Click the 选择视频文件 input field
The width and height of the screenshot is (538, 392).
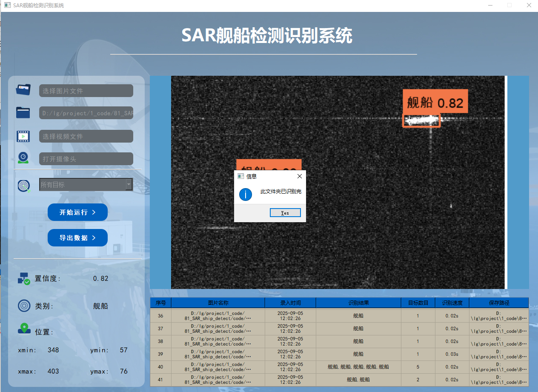pyautogui.click(x=86, y=136)
